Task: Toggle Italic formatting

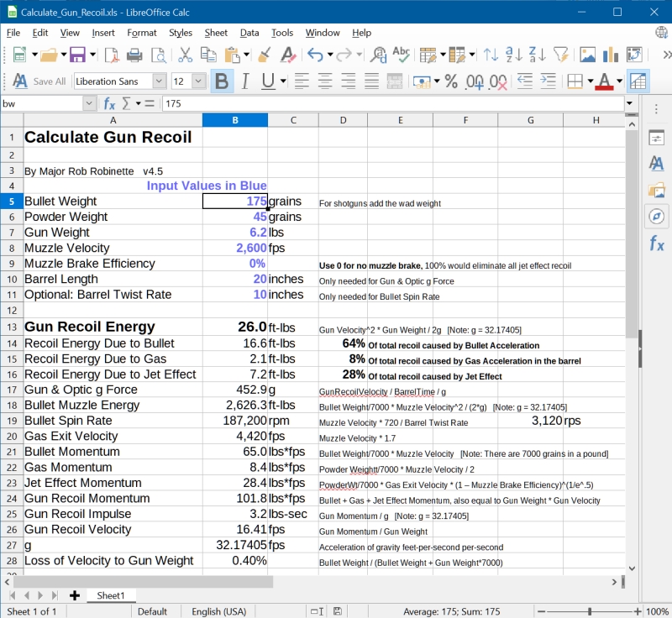Action: click(x=244, y=81)
